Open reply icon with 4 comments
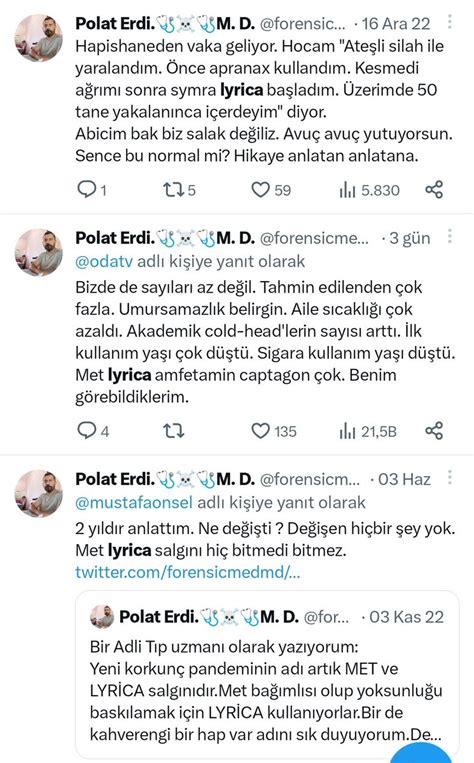This screenshot has height=763, width=474. tap(92, 431)
